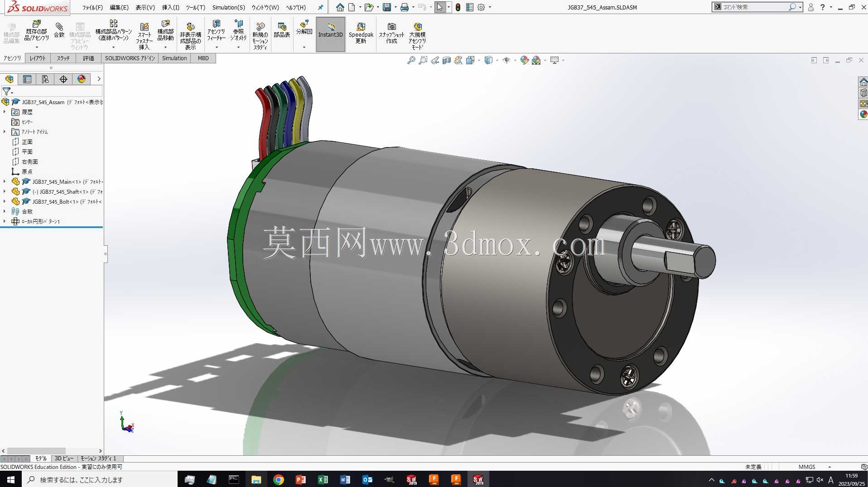
Task: Click the Print icon
Action: [x=405, y=7]
